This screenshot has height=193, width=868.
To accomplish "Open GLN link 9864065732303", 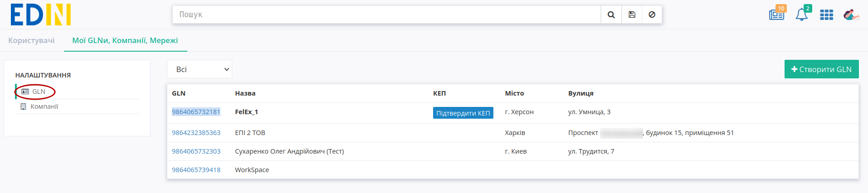I will tap(196, 151).
